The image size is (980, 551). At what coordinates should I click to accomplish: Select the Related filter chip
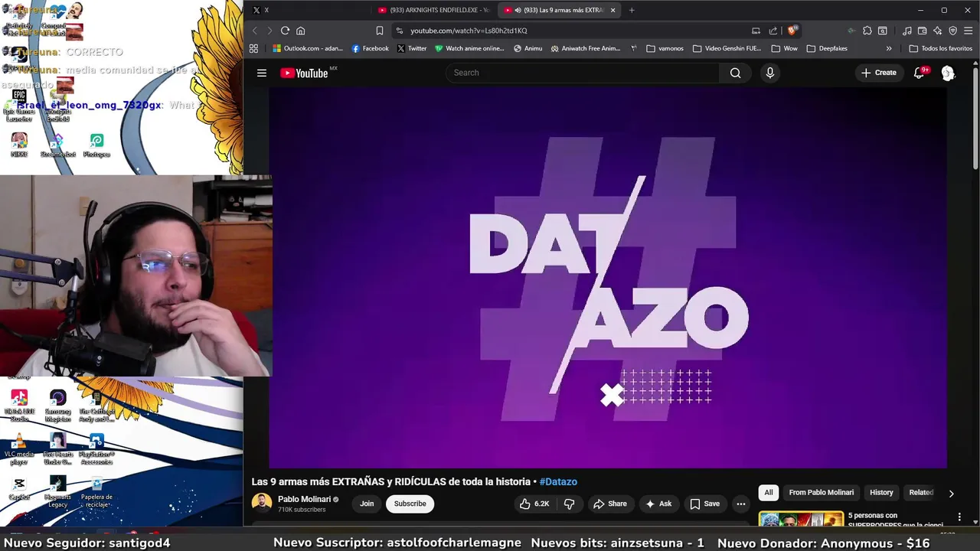(921, 492)
